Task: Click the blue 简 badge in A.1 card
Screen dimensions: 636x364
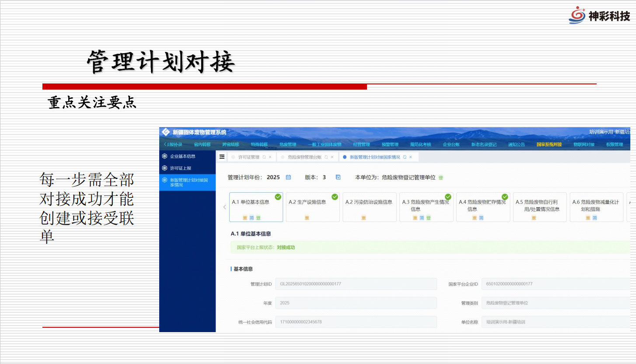Action: (252, 218)
